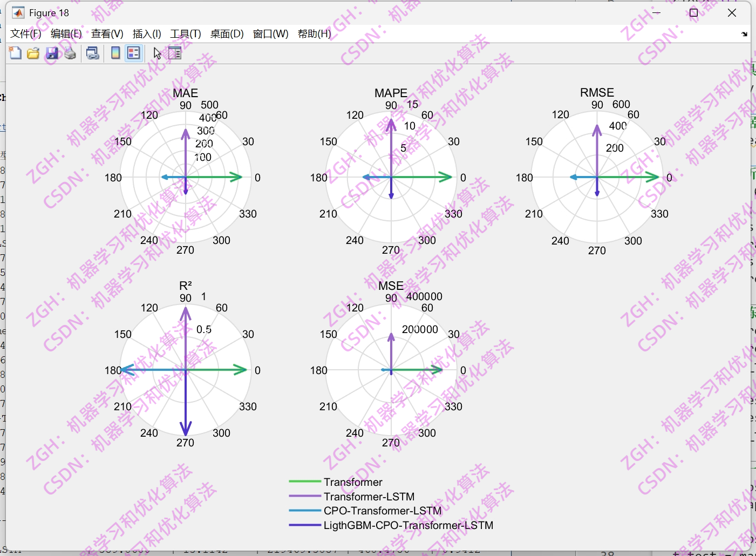Screen dimensions: 756x556
Task: Open the 工具(T) menu
Action: (x=186, y=33)
